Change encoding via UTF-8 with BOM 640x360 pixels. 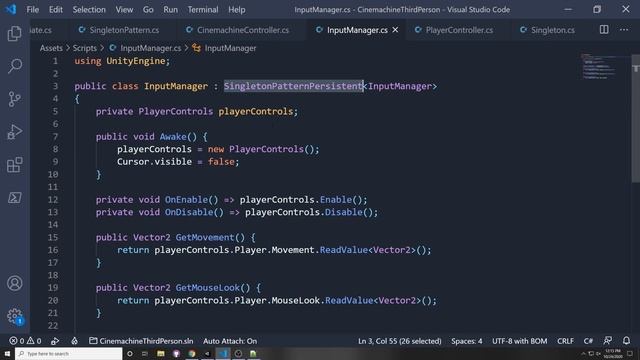click(520, 341)
